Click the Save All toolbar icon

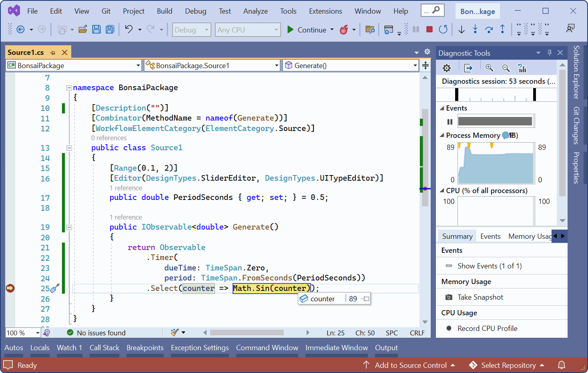click(x=110, y=29)
